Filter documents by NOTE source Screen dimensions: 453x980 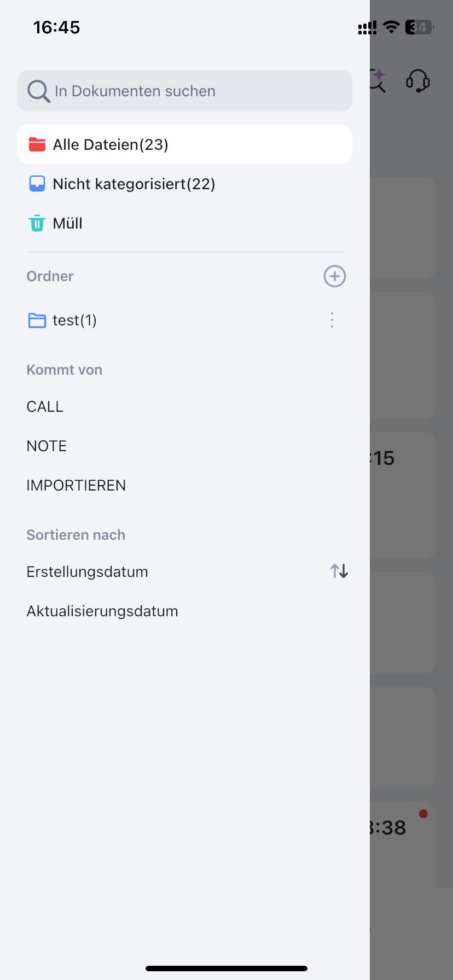point(47,446)
